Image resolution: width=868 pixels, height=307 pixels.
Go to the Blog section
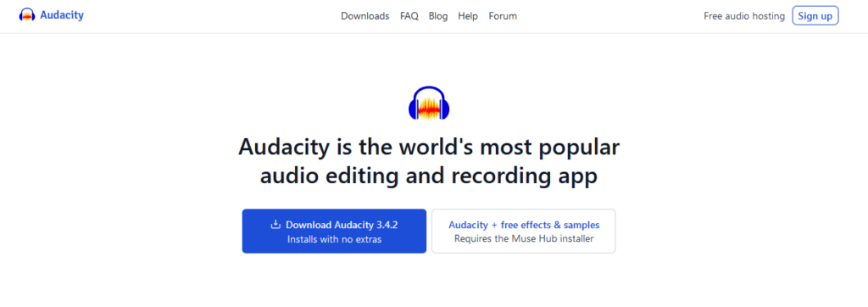(438, 16)
